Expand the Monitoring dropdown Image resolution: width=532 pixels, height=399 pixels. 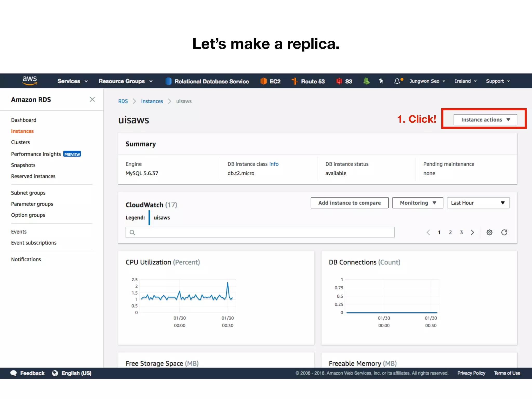click(x=417, y=203)
